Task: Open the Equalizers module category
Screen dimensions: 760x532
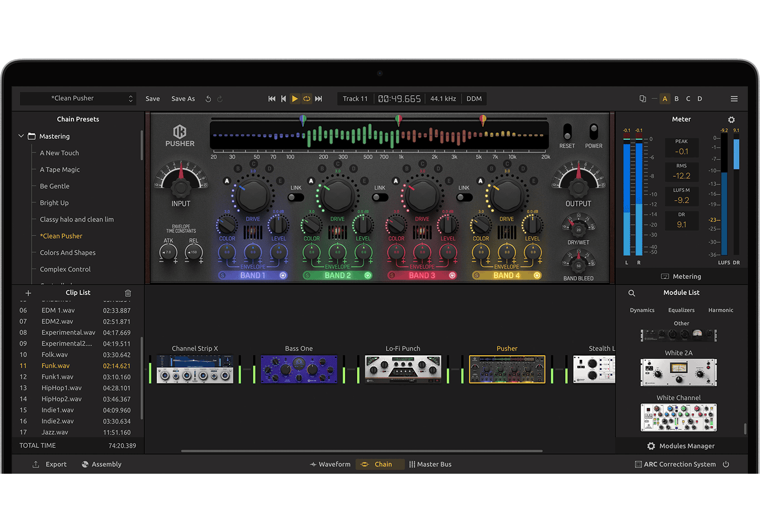Action: coord(681,310)
